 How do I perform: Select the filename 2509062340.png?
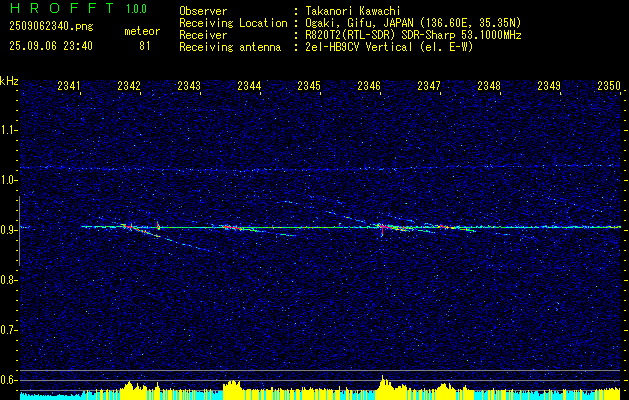[x=51, y=27]
